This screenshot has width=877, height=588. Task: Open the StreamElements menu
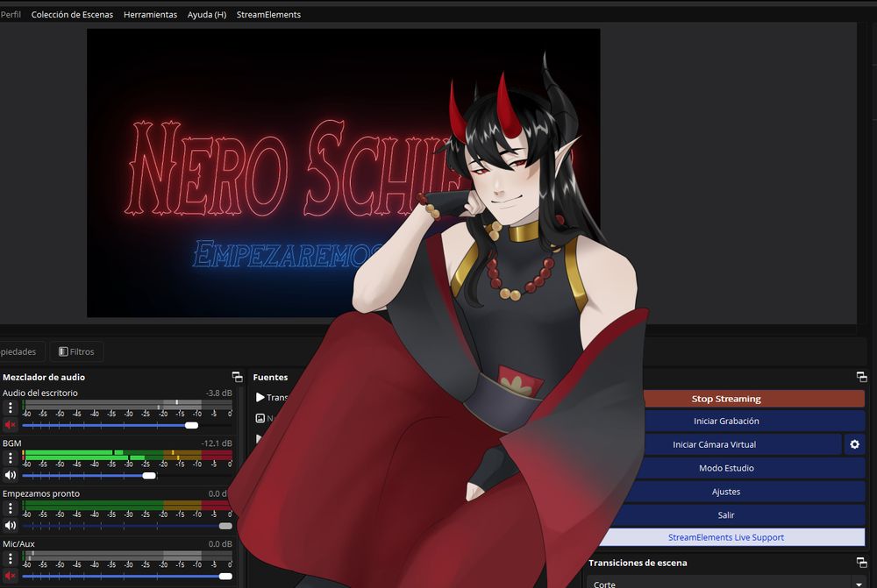[x=268, y=15]
